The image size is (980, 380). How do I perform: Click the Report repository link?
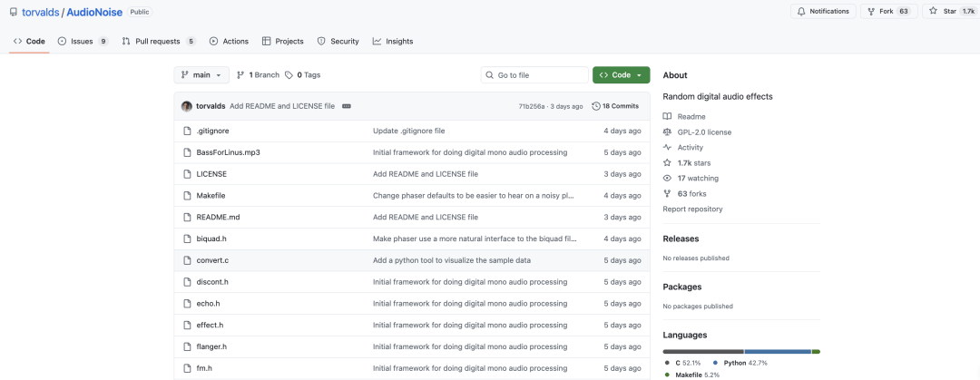click(692, 209)
